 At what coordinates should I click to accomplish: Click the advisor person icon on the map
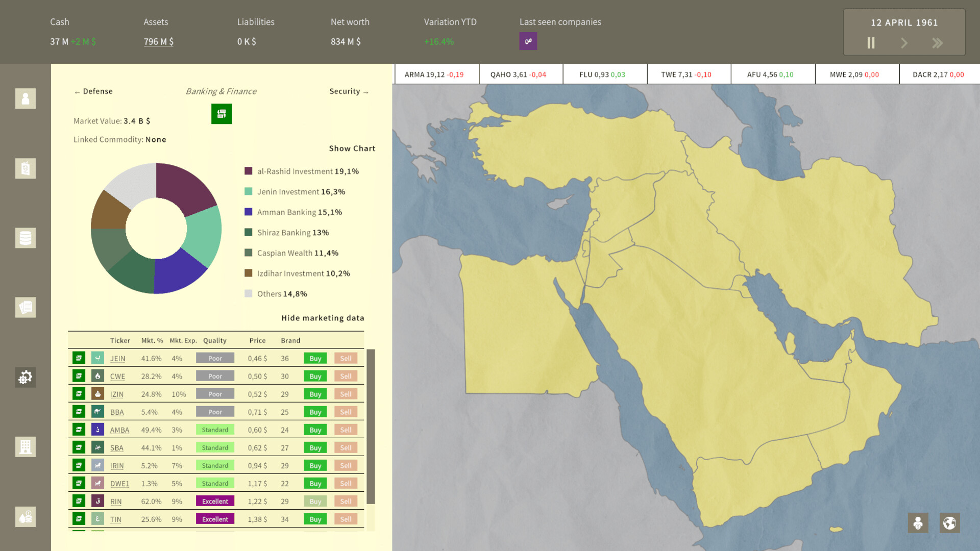(x=918, y=522)
